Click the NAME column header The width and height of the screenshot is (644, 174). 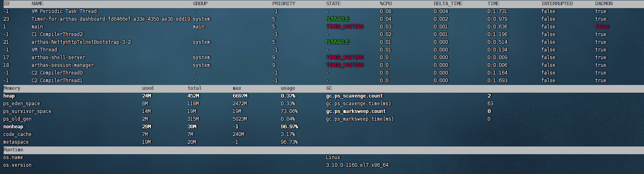pos(37,4)
